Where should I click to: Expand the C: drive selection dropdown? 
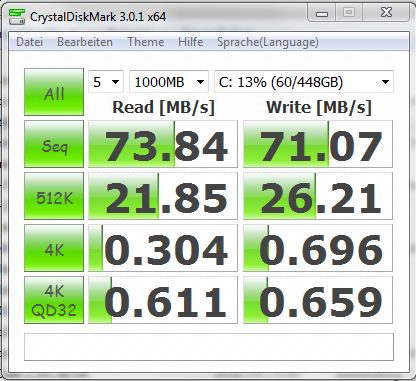pos(304,82)
